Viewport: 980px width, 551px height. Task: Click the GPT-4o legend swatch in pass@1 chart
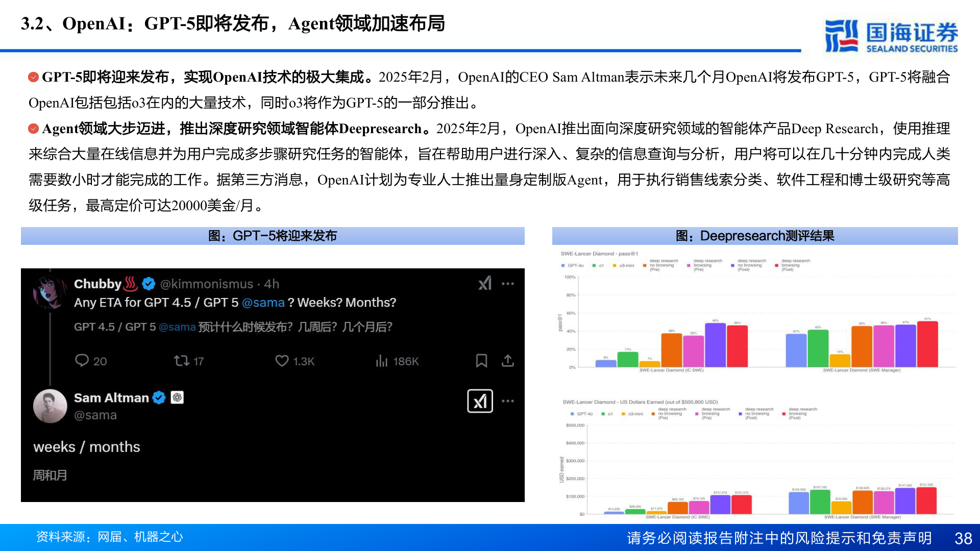coord(563,265)
